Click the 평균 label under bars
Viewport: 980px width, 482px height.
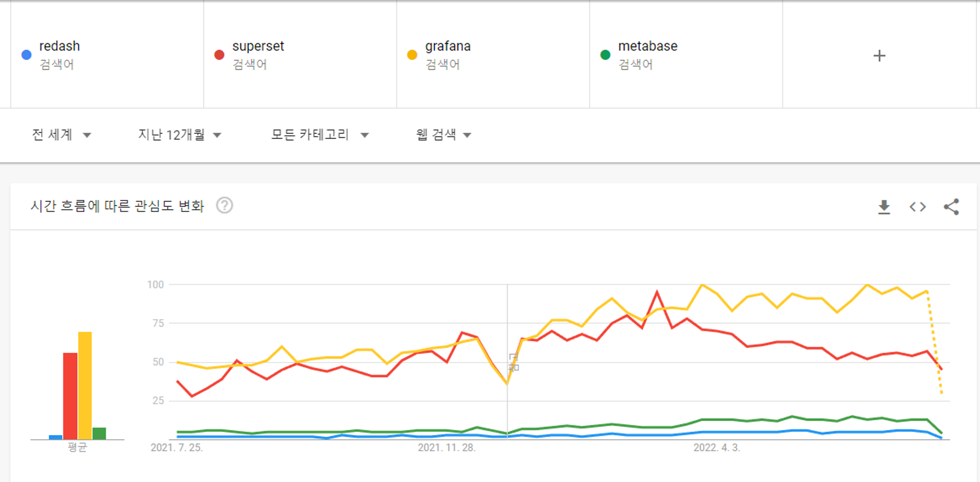point(77,447)
